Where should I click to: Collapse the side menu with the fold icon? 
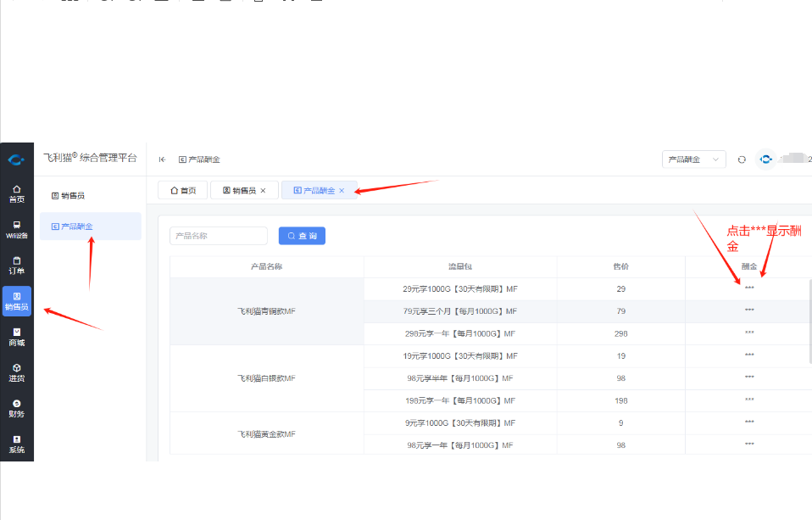pyautogui.click(x=162, y=159)
